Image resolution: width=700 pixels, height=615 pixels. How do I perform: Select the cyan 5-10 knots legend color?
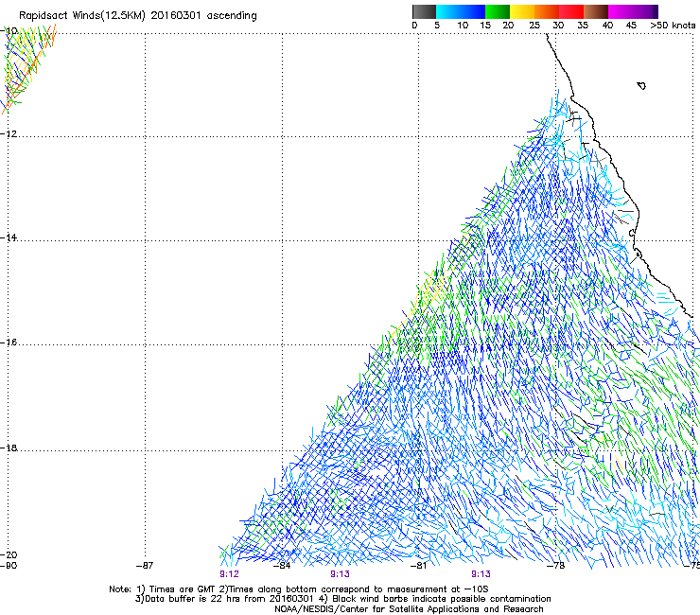(448, 11)
